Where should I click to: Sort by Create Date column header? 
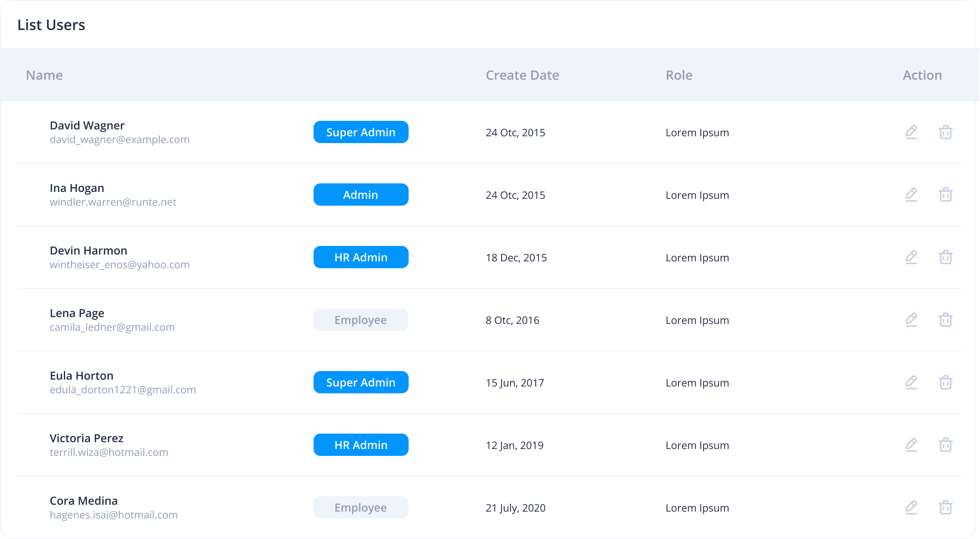tap(522, 75)
